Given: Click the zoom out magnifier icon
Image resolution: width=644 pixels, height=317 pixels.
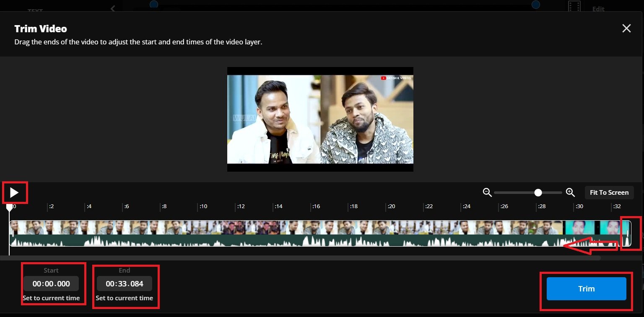Looking at the screenshot, I should click(x=487, y=192).
